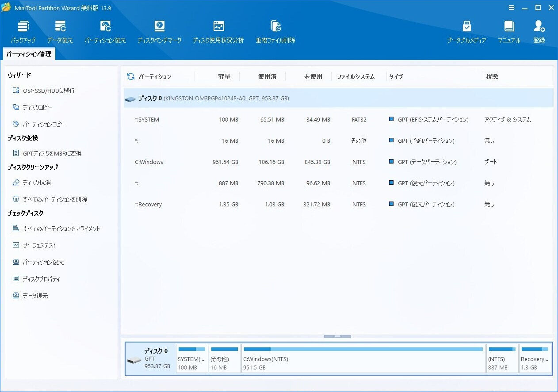Sort by the パーティション column header
Image resolution: width=558 pixels, height=392 pixels.
click(155, 76)
